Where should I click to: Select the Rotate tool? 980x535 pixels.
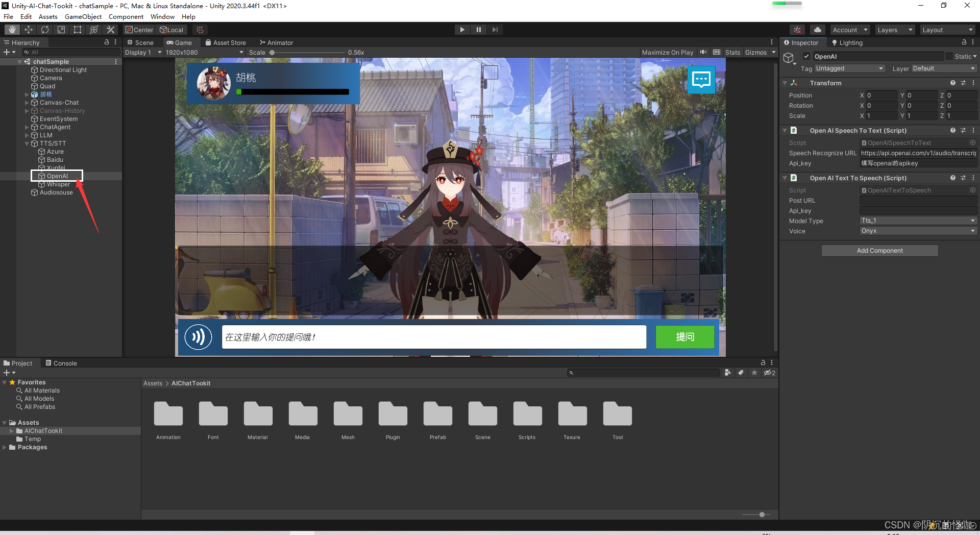pos(45,30)
